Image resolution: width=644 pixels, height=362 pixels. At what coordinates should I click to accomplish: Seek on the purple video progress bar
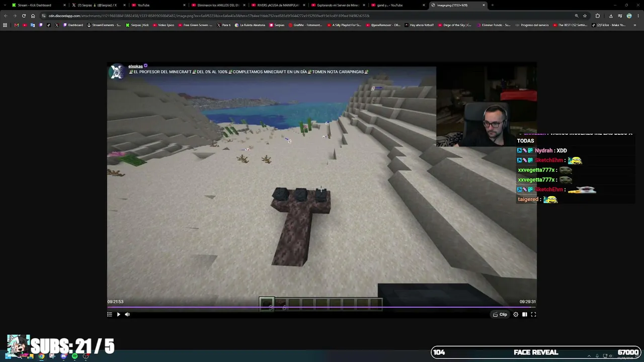[x=321, y=307]
